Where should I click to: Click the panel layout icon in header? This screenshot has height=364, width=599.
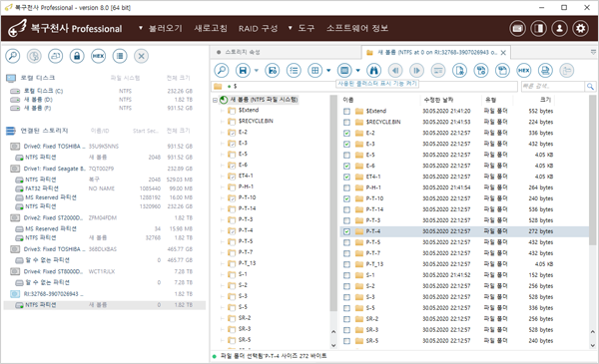coord(539,28)
